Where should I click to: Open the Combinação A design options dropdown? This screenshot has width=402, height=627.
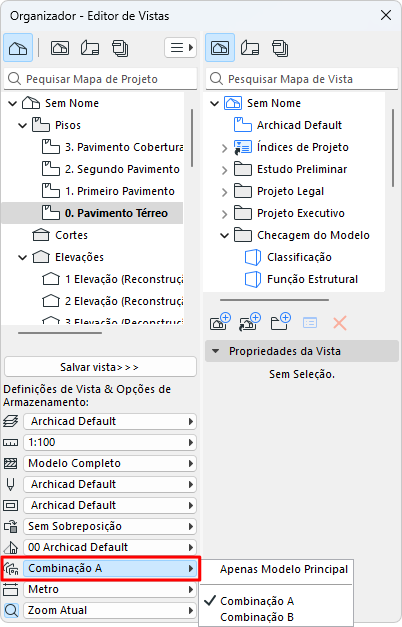(x=110, y=568)
